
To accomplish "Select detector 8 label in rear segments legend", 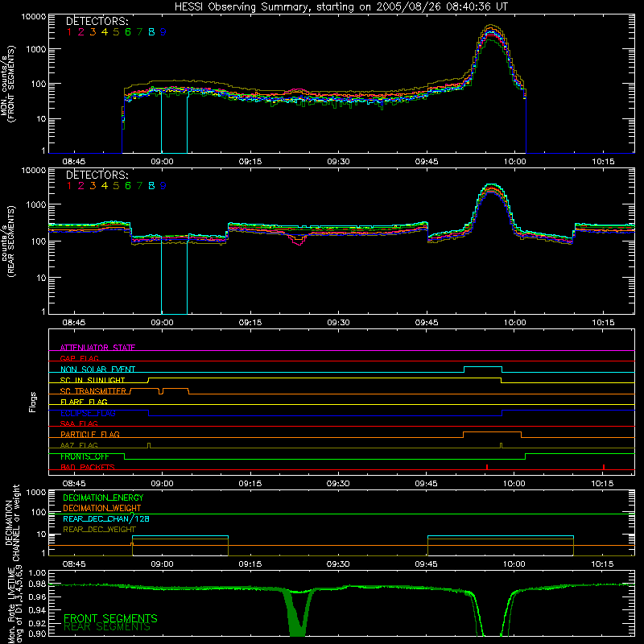I will tap(151, 186).
